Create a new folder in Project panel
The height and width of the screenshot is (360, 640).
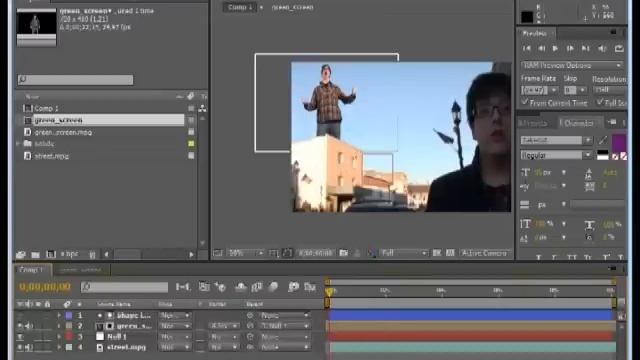click(x=36, y=254)
